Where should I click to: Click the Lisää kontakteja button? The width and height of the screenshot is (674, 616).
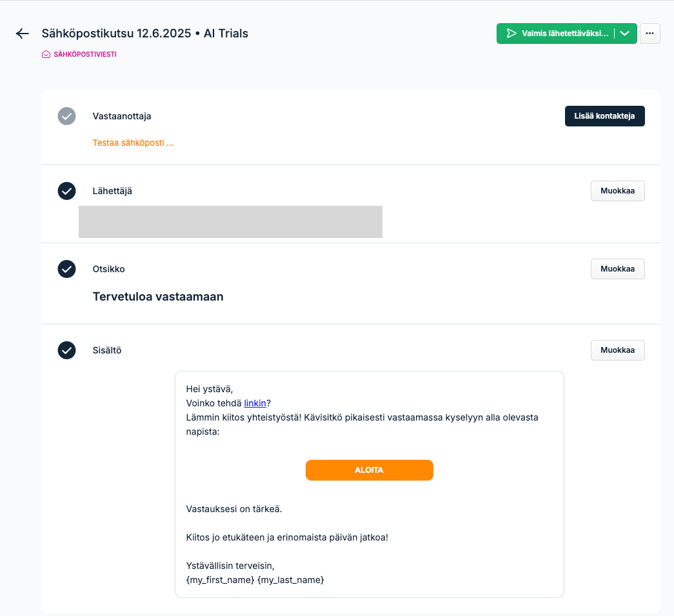tap(604, 116)
